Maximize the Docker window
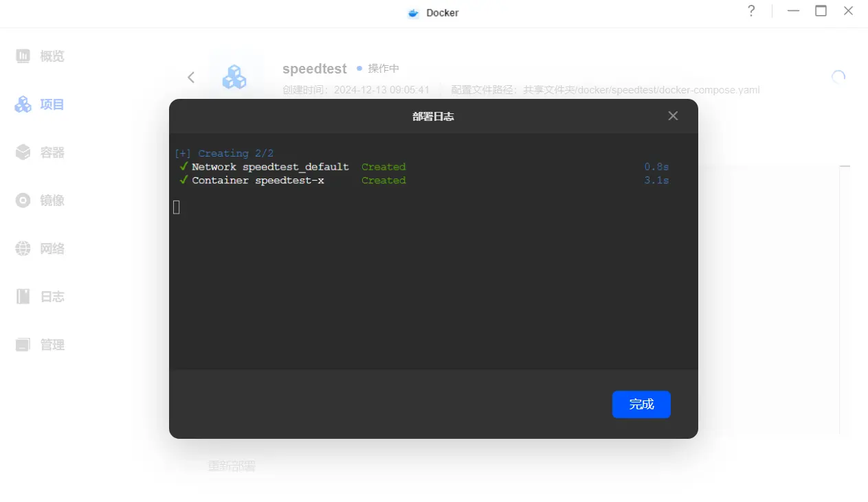This screenshot has width=868, height=502. (821, 11)
